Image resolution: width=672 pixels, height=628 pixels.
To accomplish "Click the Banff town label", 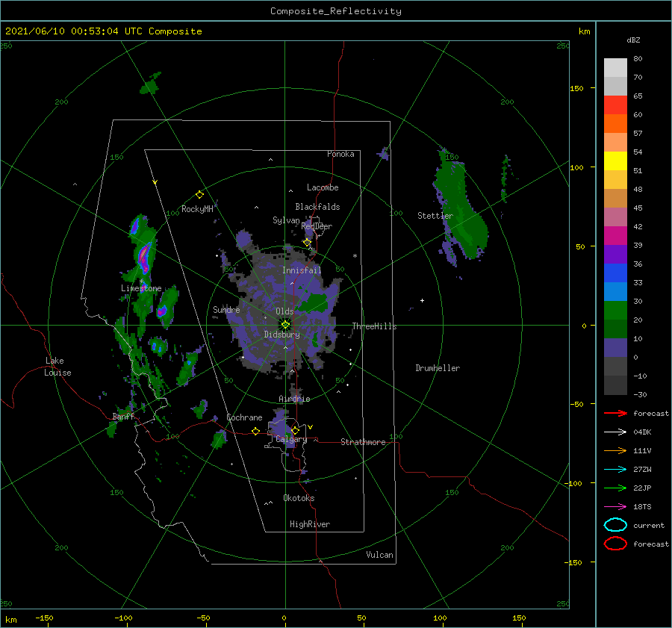I will pyautogui.click(x=123, y=416).
